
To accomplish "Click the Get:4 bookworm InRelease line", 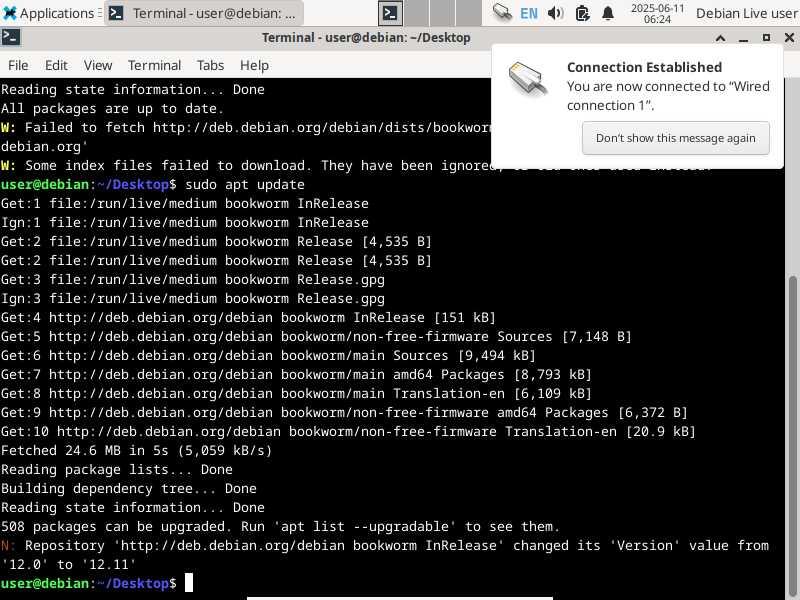I will [x=248, y=317].
